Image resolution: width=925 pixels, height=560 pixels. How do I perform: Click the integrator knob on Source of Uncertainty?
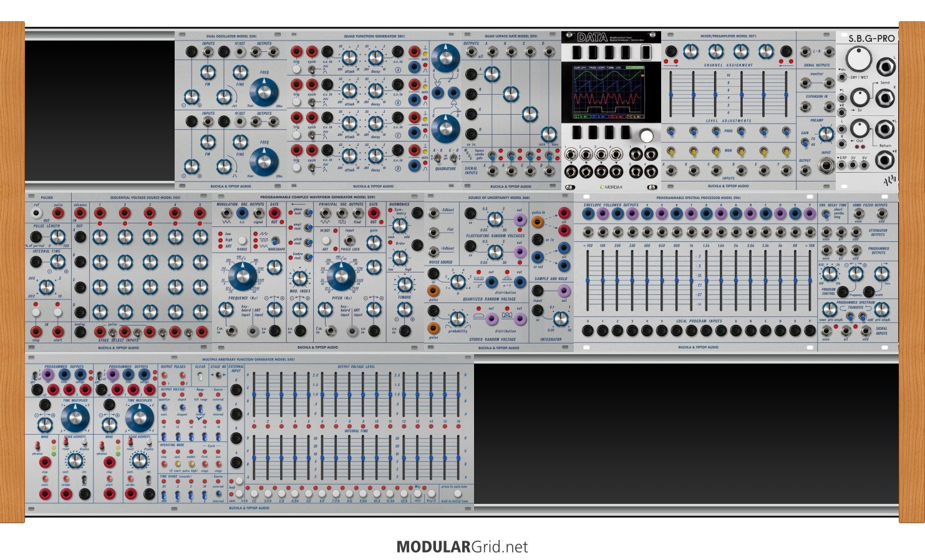tap(560, 319)
